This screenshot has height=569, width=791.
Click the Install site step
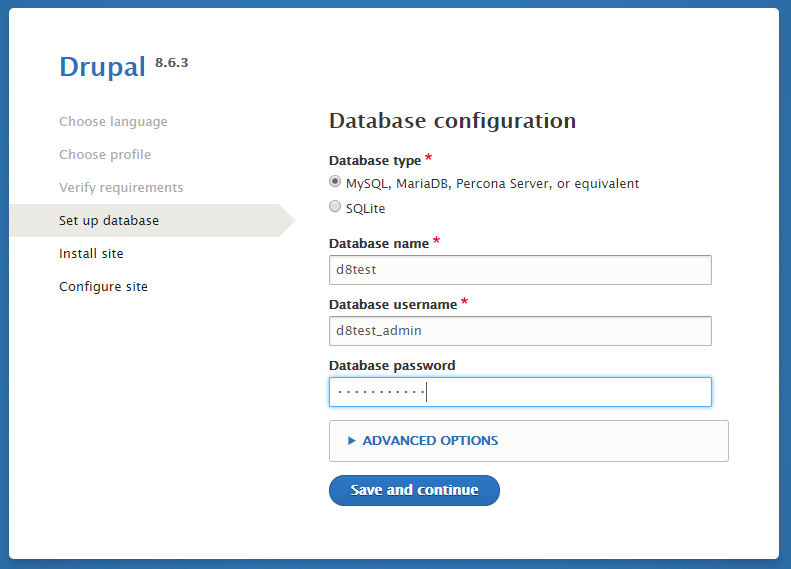click(91, 254)
